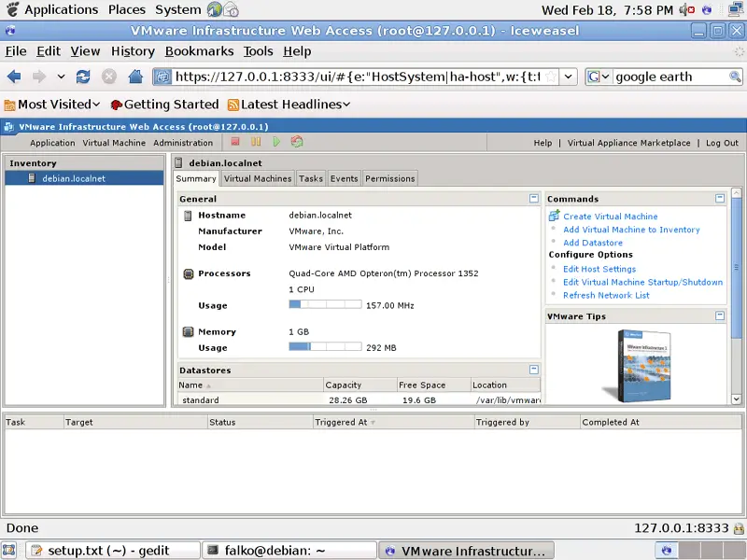
Task: Click the red Power Off icon in VMware toolbar
Action: [235, 142]
